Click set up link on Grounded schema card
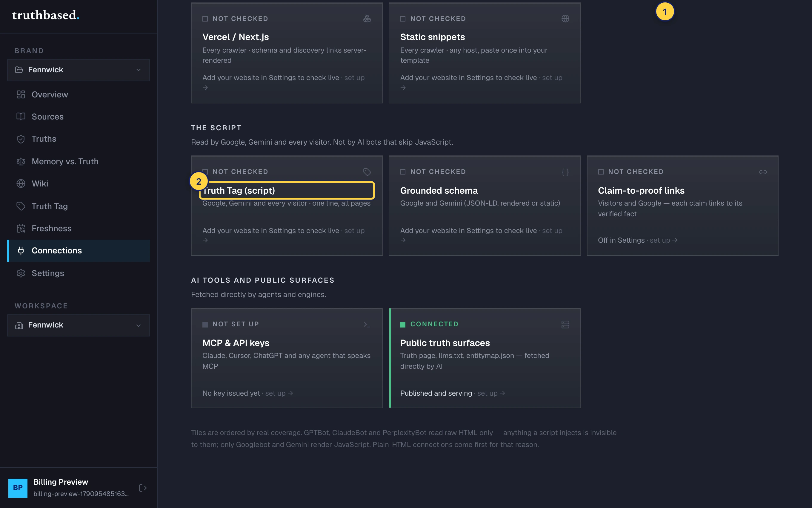 (x=552, y=231)
